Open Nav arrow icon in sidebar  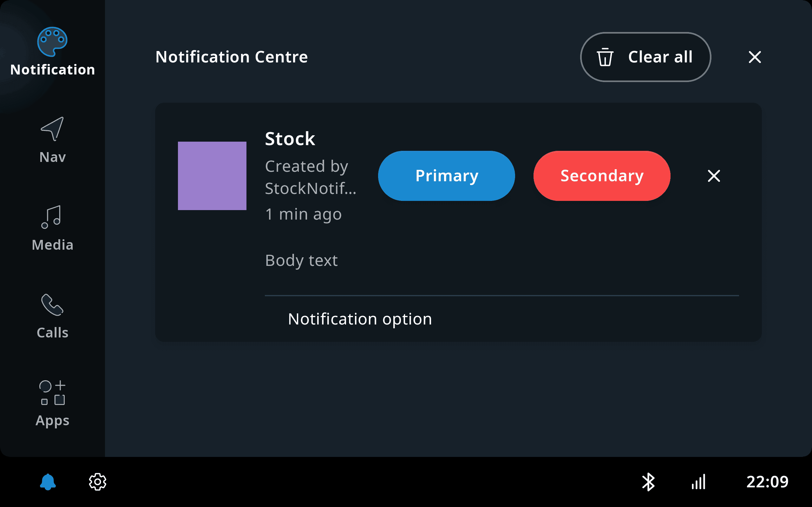click(52, 129)
